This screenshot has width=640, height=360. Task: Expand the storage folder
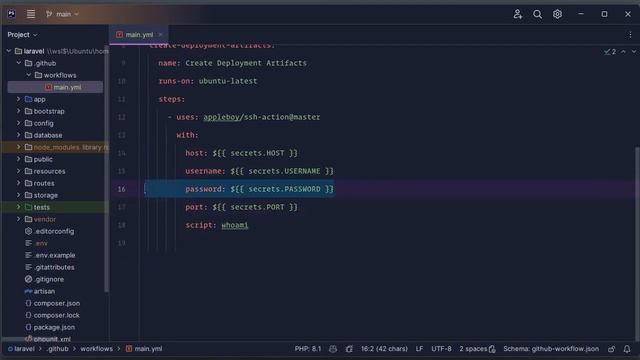point(18,195)
